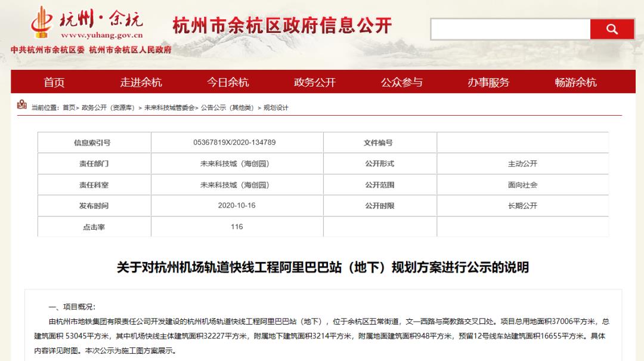Viewport: 644px width, 361px height.
Task: Open 首页 in the red navigation bar
Action: point(54,82)
